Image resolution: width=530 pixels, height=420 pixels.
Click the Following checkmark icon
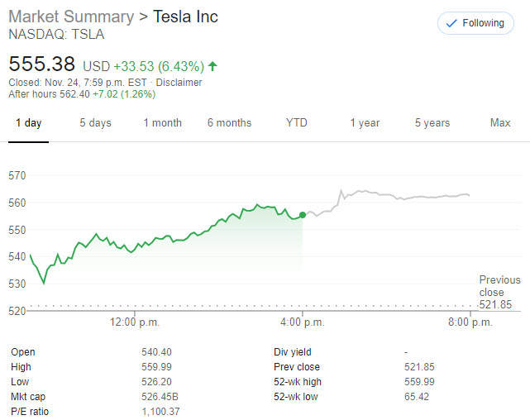click(451, 23)
